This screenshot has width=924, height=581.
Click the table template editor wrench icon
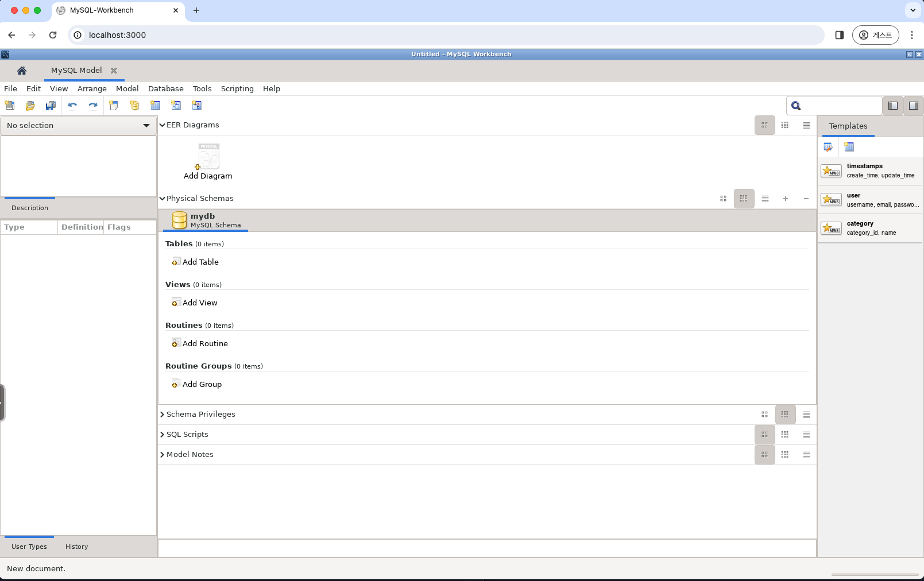coord(828,147)
